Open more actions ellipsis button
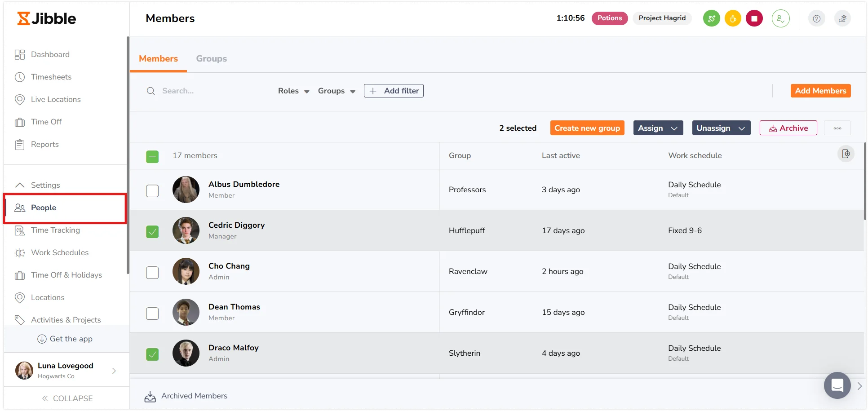Viewport: 868px width, 411px height. coord(837,128)
